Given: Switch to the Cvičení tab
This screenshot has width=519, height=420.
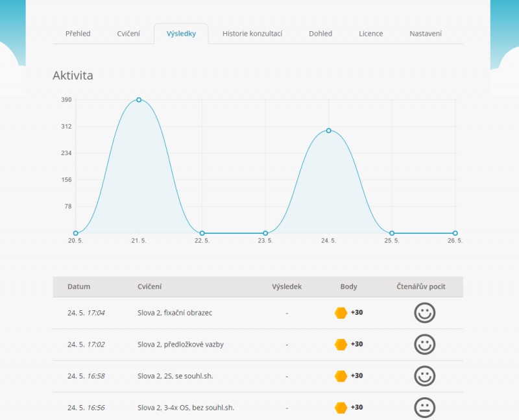Looking at the screenshot, I should [128, 34].
